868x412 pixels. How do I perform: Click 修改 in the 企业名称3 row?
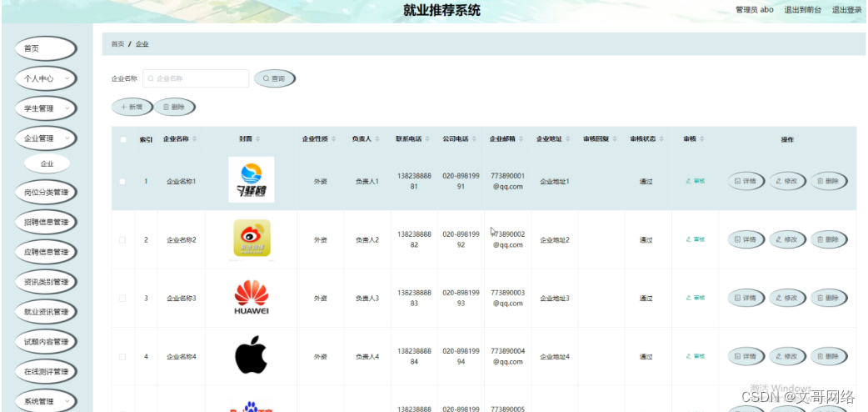point(788,298)
